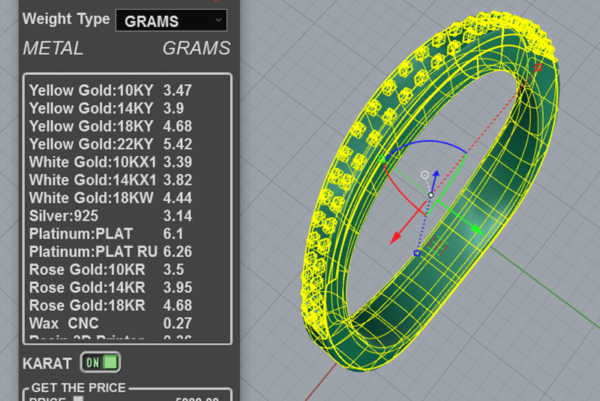The height and width of the screenshot is (401, 600).
Task: Select the Yellow Gold:10KY row
Action: coord(127,91)
